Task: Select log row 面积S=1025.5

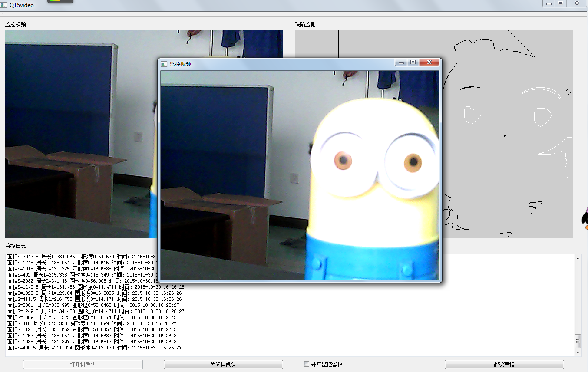Action: click(x=94, y=293)
